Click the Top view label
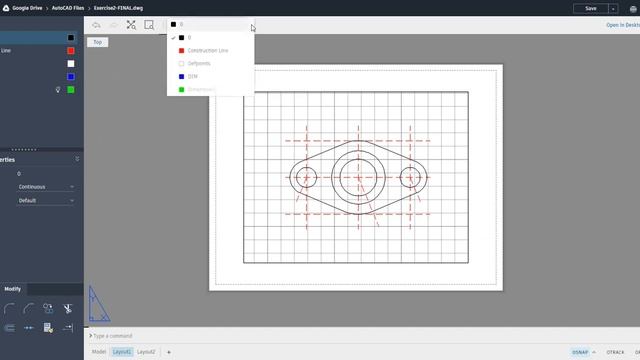640x360 pixels. click(x=98, y=42)
